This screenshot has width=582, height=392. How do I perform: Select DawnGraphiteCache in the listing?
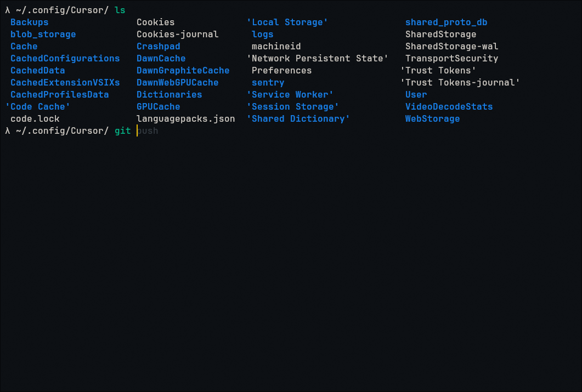183,71
